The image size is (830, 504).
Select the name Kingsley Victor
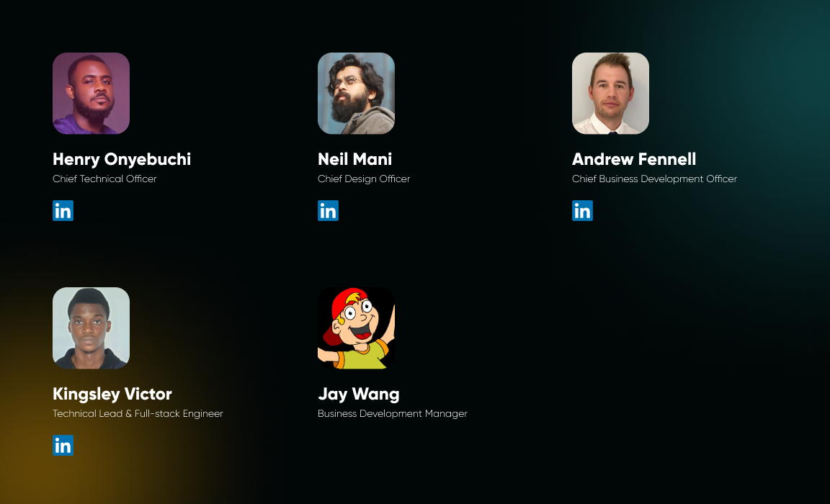(x=112, y=394)
